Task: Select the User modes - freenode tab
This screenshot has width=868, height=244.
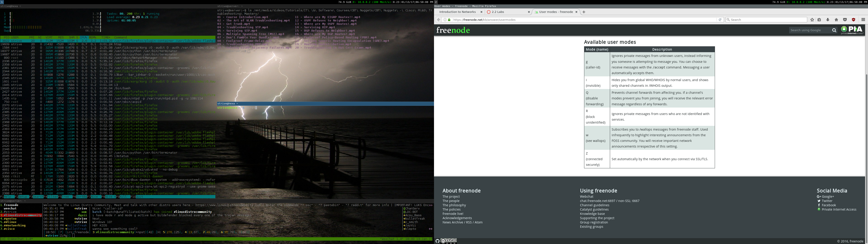Action: coord(556,12)
